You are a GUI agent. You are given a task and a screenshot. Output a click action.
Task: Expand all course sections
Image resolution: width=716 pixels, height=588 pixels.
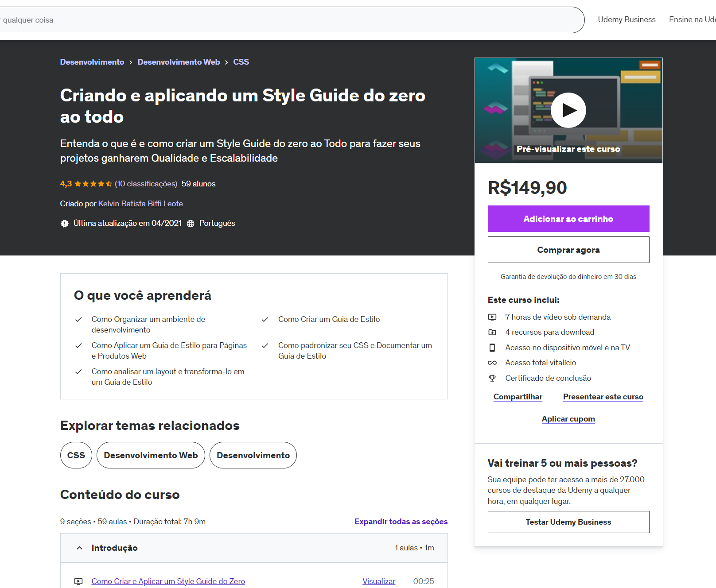point(401,522)
